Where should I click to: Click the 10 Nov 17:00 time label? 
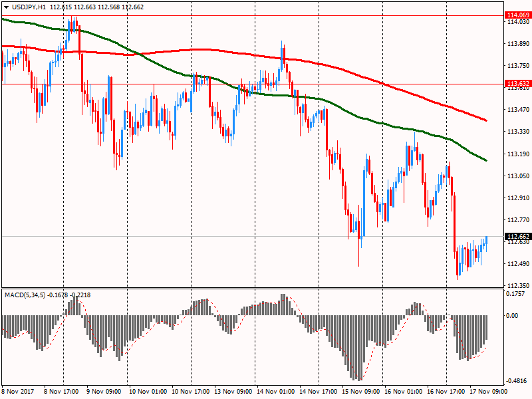click(x=191, y=391)
